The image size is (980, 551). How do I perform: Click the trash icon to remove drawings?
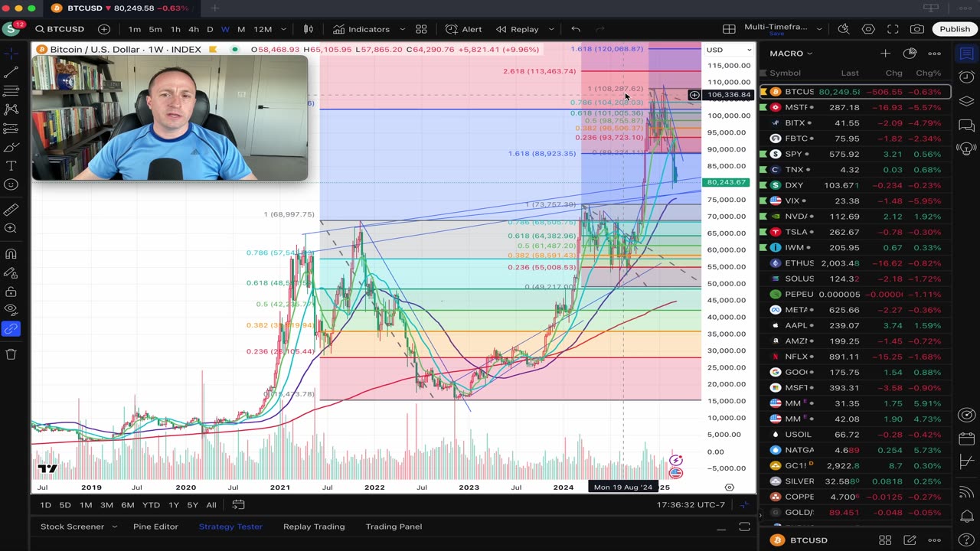tap(11, 354)
